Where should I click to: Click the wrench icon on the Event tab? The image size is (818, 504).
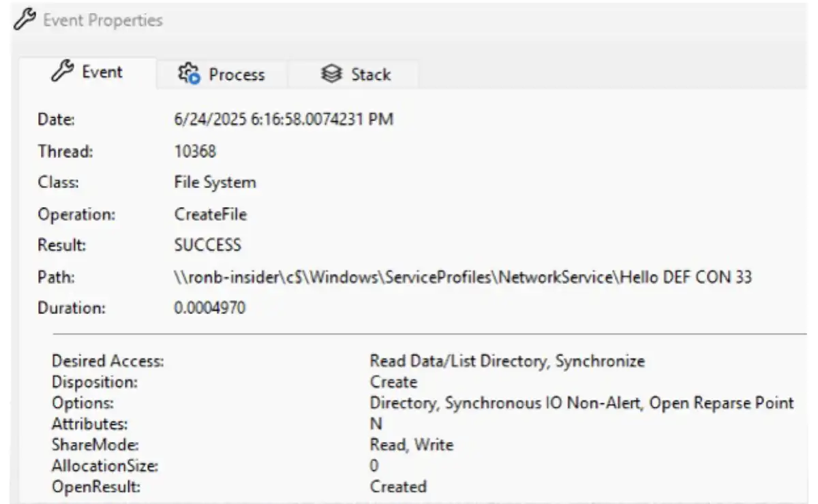(63, 71)
